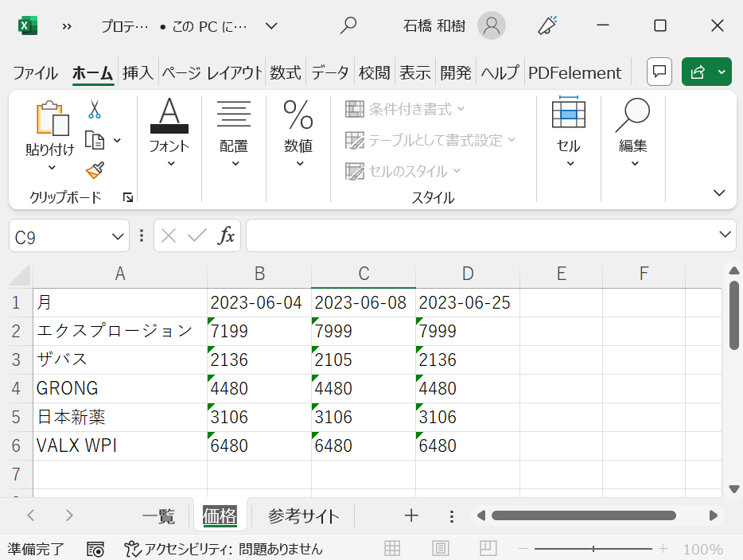Click the select all corner triangle
The height and width of the screenshot is (560, 743).
[21, 274]
